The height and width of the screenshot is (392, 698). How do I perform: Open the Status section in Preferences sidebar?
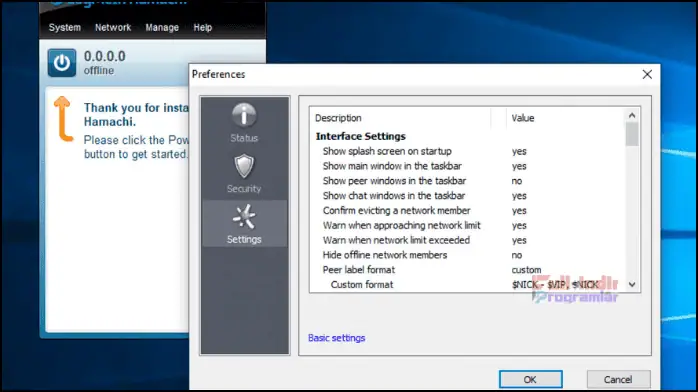(244, 123)
